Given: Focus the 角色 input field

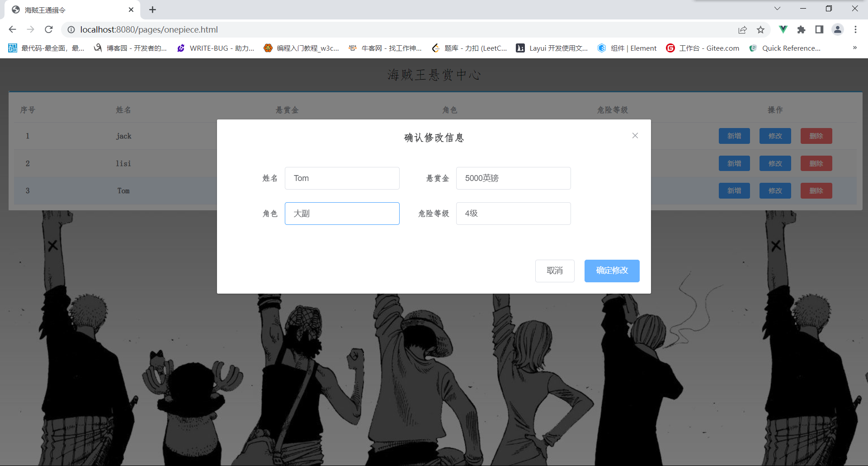Looking at the screenshot, I should coord(342,214).
